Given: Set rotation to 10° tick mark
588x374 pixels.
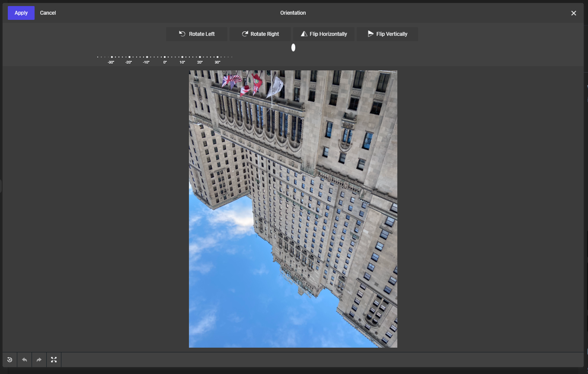Looking at the screenshot, I should point(182,57).
